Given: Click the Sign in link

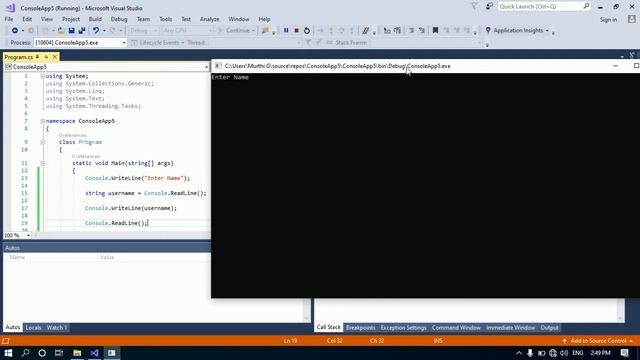Looking at the screenshot, I should 608,20.
